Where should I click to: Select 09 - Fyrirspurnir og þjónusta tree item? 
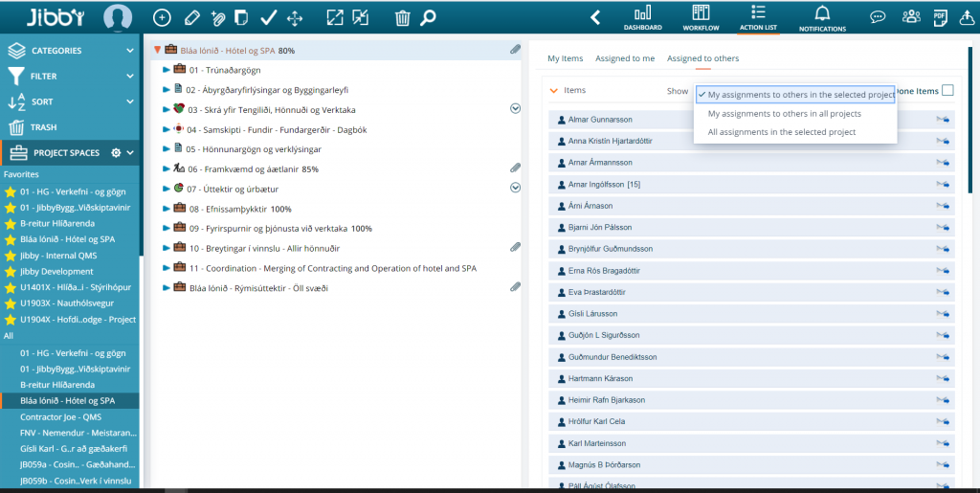280,229
